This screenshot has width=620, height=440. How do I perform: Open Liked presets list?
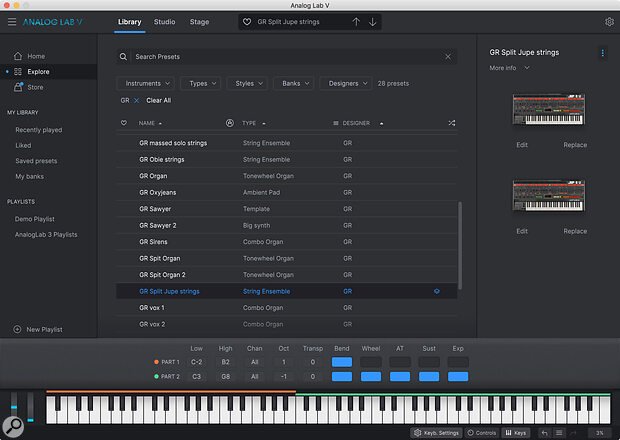[x=23, y=145]
